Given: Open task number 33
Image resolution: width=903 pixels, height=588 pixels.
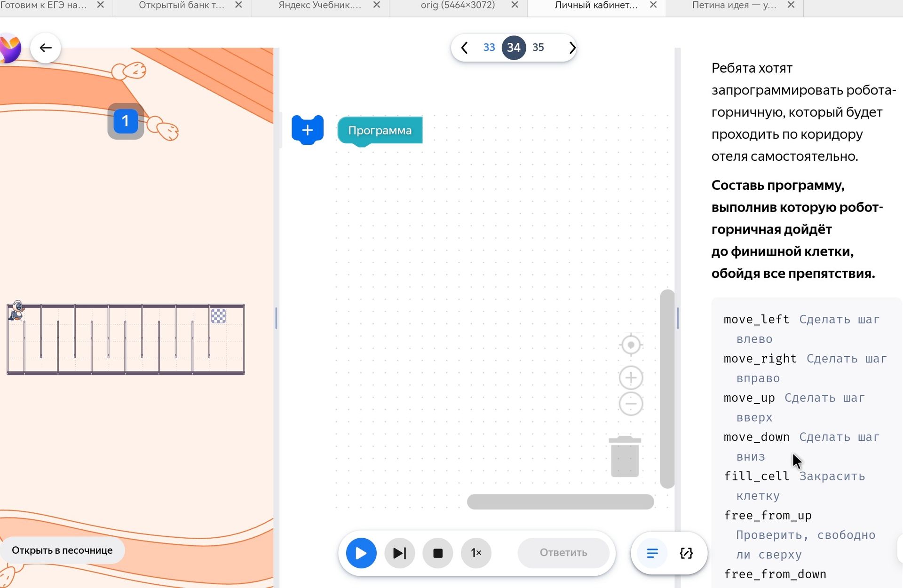Looking at the screenshot, I should (489, 47).
